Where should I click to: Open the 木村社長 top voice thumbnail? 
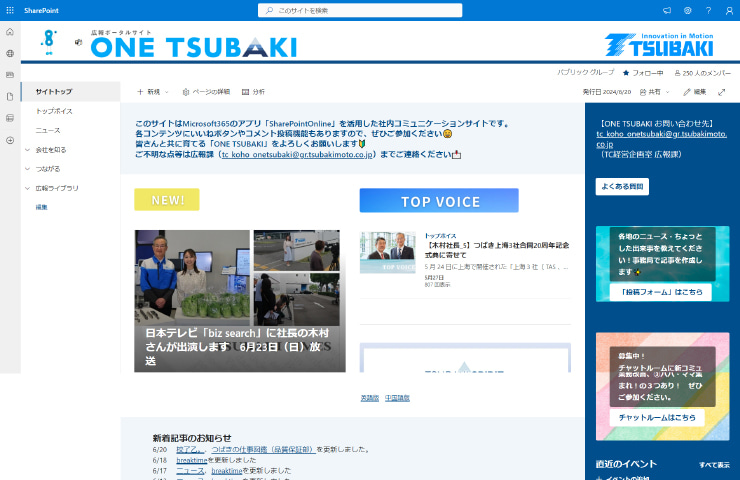click(387, 252)
